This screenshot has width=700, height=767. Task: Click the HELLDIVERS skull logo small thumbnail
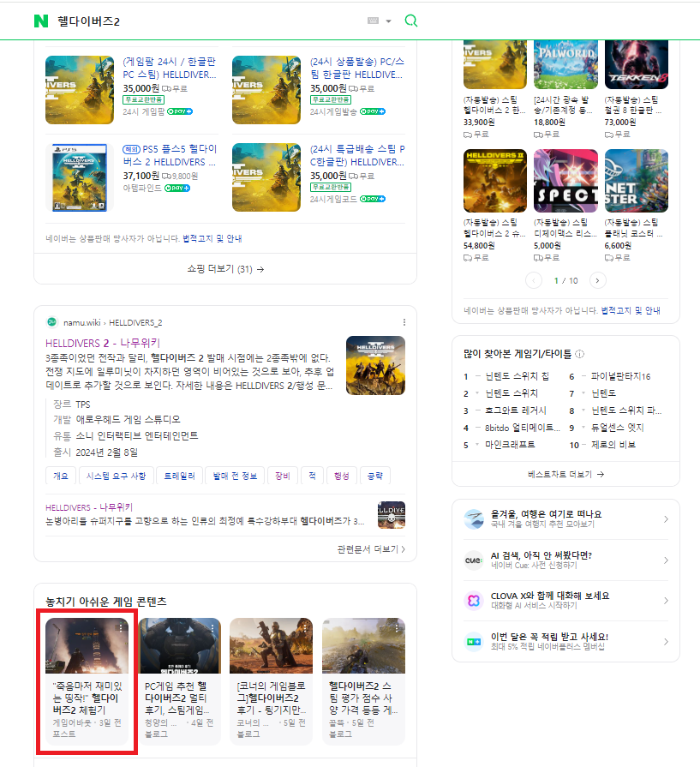pyautogui.click(x=392, y=514)
